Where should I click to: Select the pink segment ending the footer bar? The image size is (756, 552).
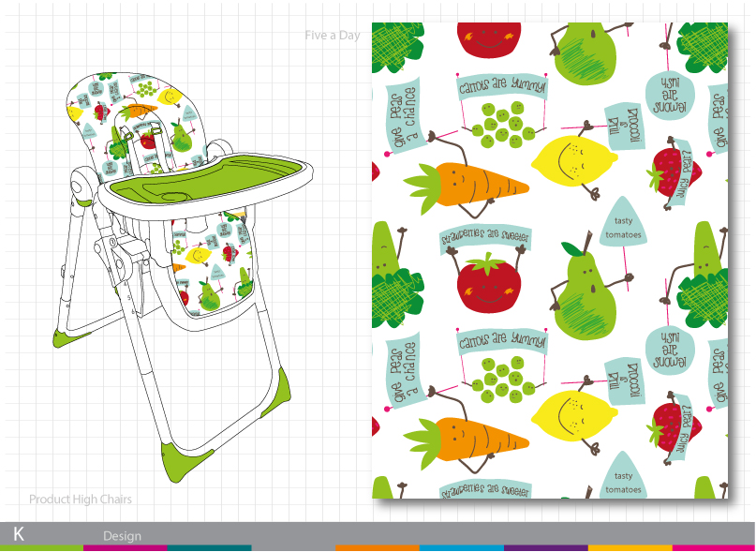(713, 547)
